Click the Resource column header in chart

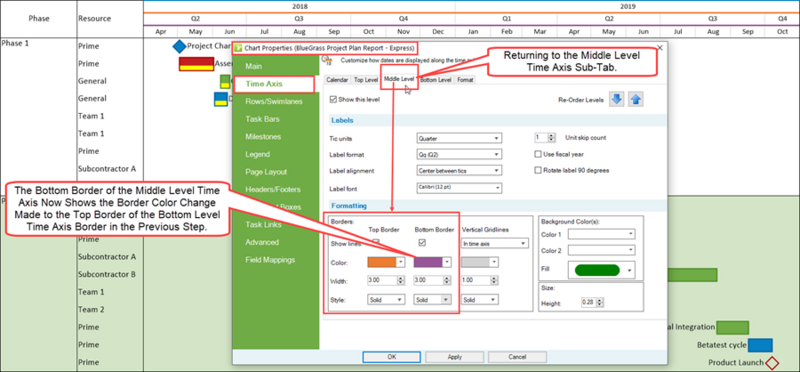[x=94, y=18]
